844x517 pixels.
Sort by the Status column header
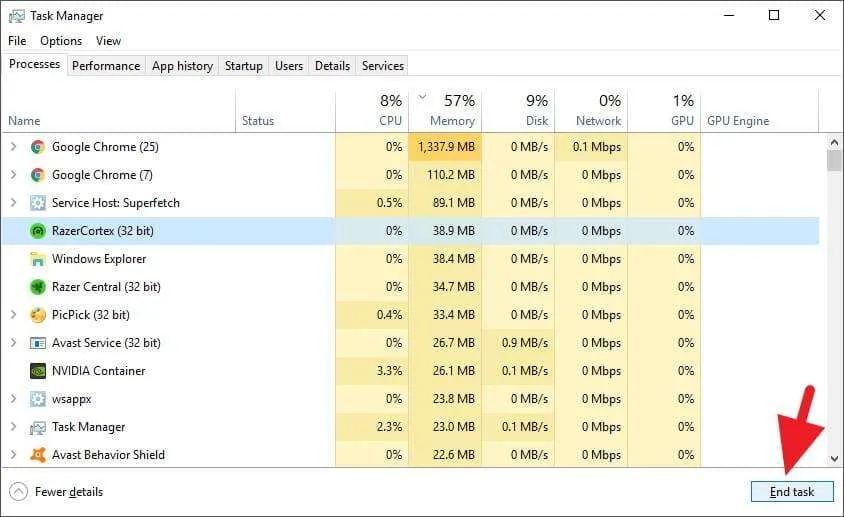pos(285,111)
